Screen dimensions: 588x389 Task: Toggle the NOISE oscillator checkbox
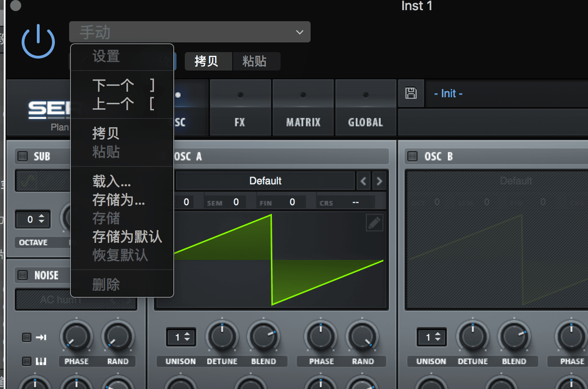pyautogui.click(x=23, y=276)
